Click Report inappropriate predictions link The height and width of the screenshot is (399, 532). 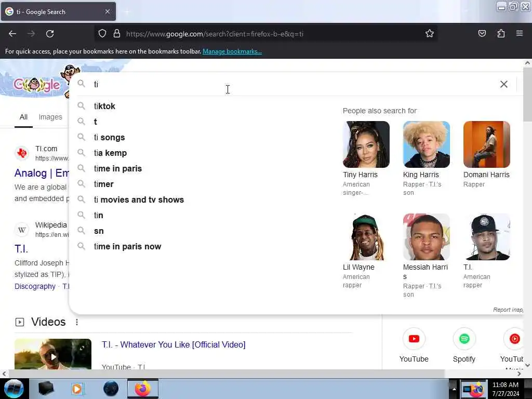(x=508, y=310)
